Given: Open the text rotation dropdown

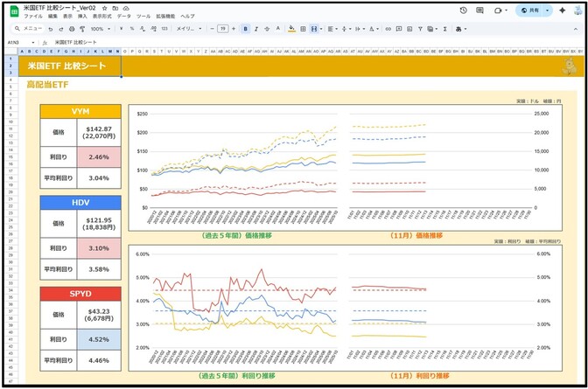Looking at the screenshot, I should (x=374, y=29).
